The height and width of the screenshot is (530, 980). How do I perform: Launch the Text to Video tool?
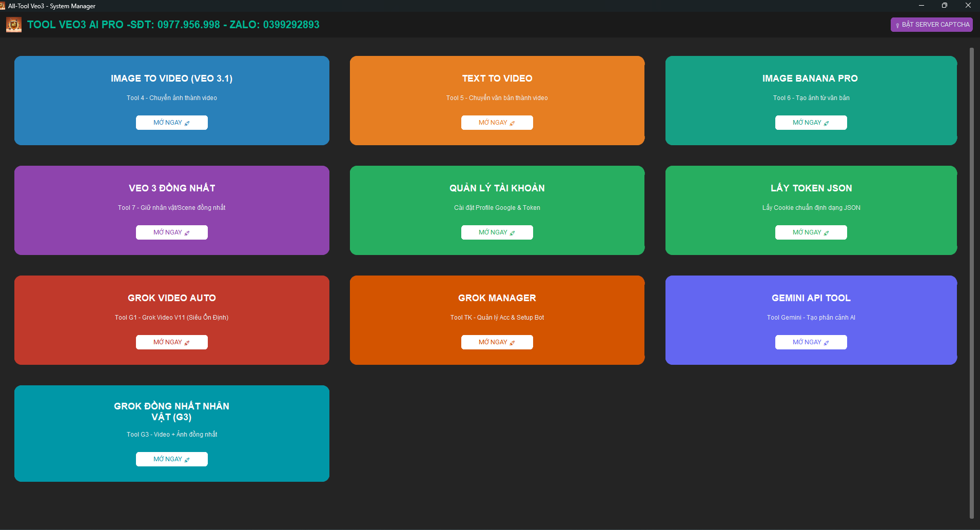497,123
